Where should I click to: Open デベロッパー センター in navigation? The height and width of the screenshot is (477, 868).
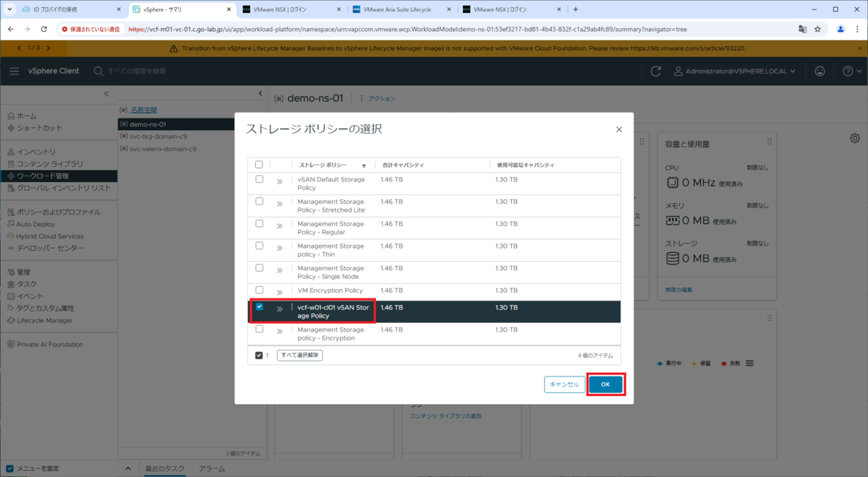point(50,248)
